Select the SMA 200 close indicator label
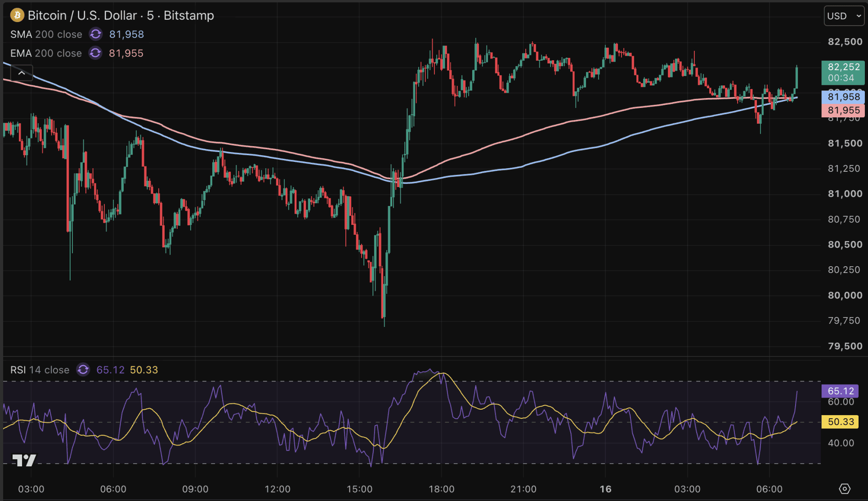The image size is (868, 501). click(46, 34)
